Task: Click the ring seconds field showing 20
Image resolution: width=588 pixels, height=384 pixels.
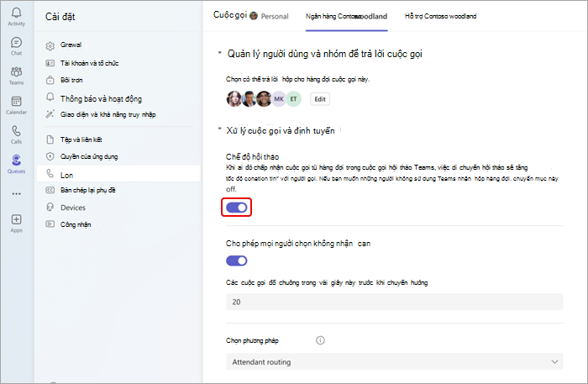Action: point(395,302)
